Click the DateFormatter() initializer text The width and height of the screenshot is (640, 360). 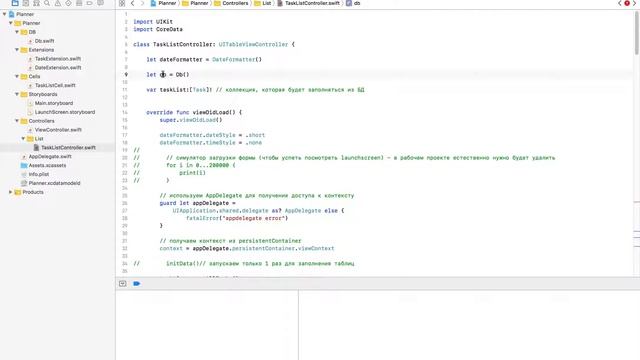pos(237,59)
